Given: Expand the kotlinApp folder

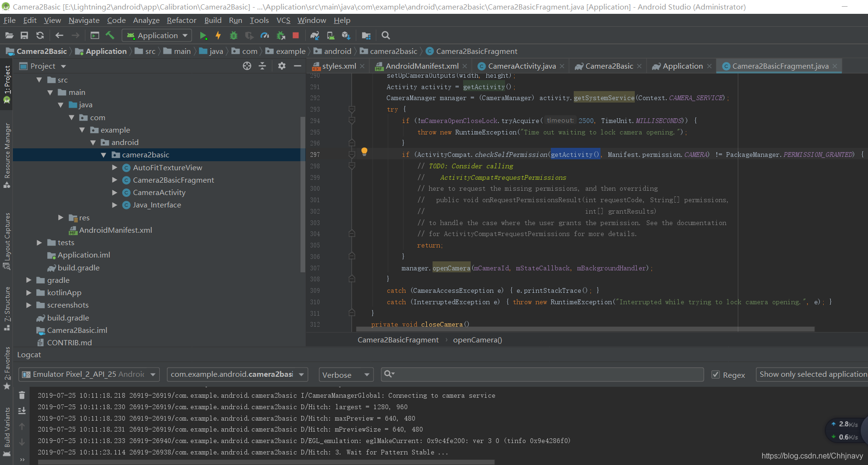Looking at the screenshot, I should click(x=29, y=292).
